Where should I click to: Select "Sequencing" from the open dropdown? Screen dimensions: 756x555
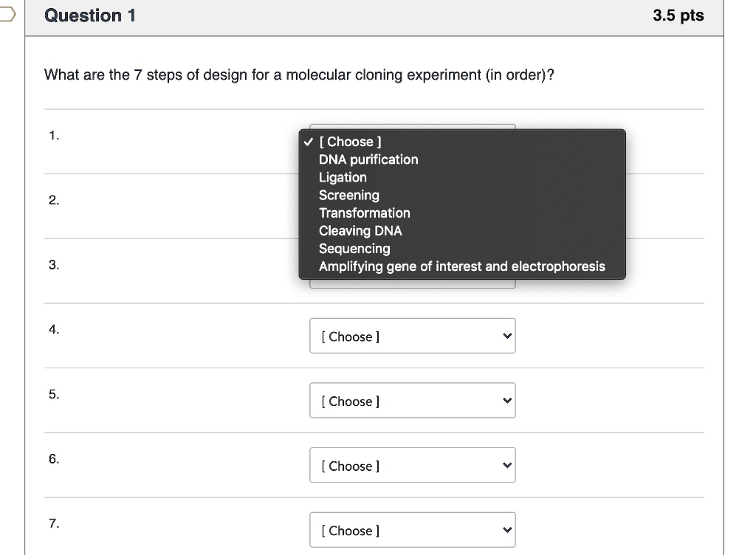(354, 249)
